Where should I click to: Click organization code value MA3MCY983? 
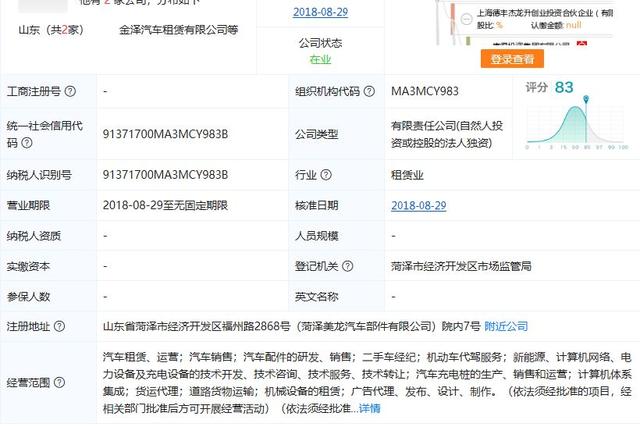425,91
